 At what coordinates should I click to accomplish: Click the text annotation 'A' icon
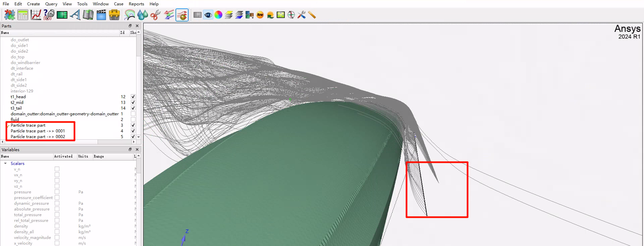[x=75, y=15]
